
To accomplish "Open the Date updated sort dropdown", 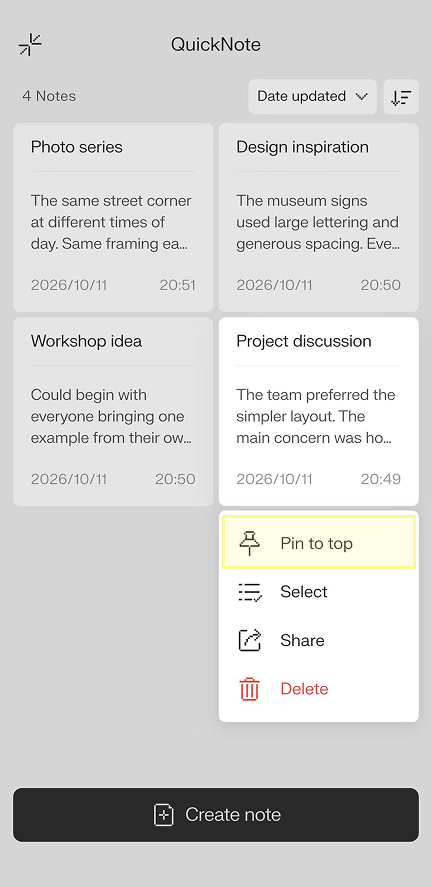I will (x=313, y=97).
